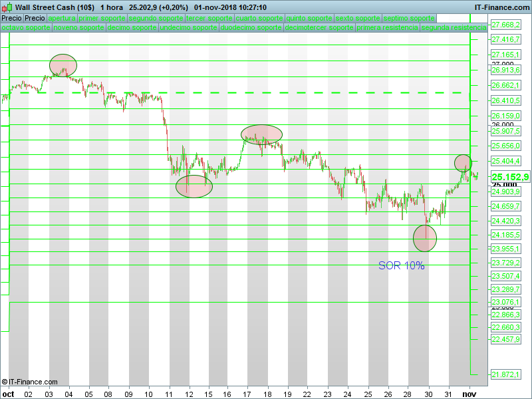Click the octavo soporte label
Screen dimensions: 532x399
[25, 28]
